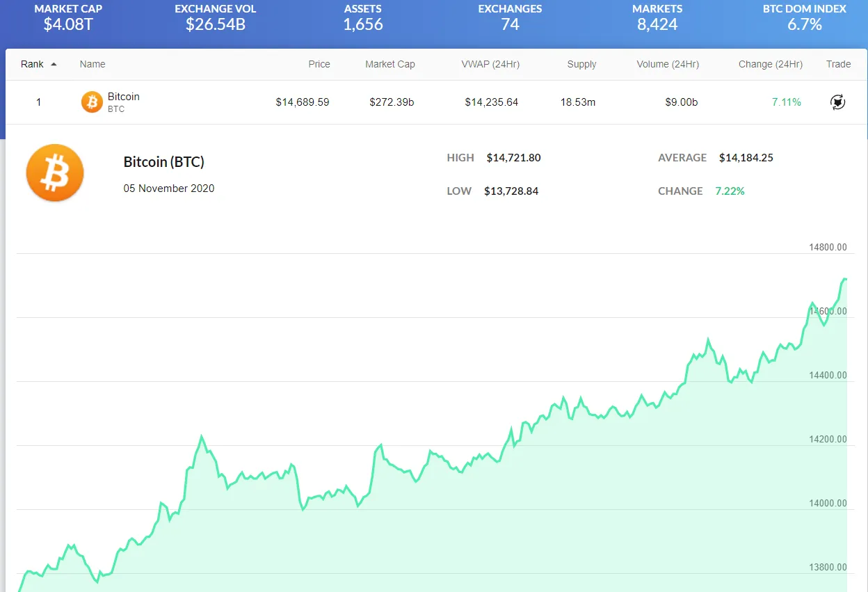Click the HIGH value $14,721.80
This screenshot has width=868, height=592.
click(513, 158)
